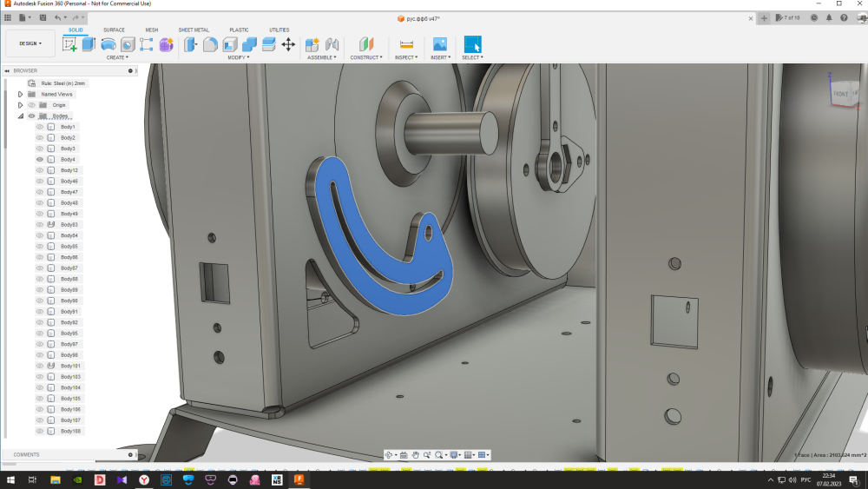Open the DESIGN workspace dropdown
The height and width of the screenshot is (489, 868).
[x=30, y=43]
